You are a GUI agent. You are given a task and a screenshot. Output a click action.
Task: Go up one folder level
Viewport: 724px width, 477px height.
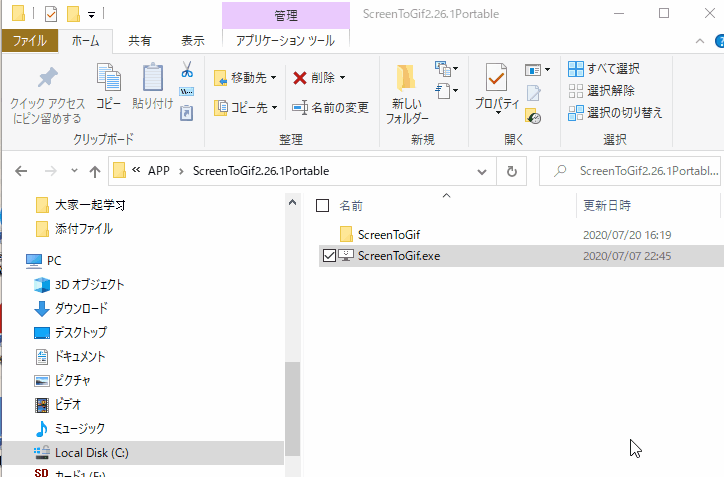95,171
